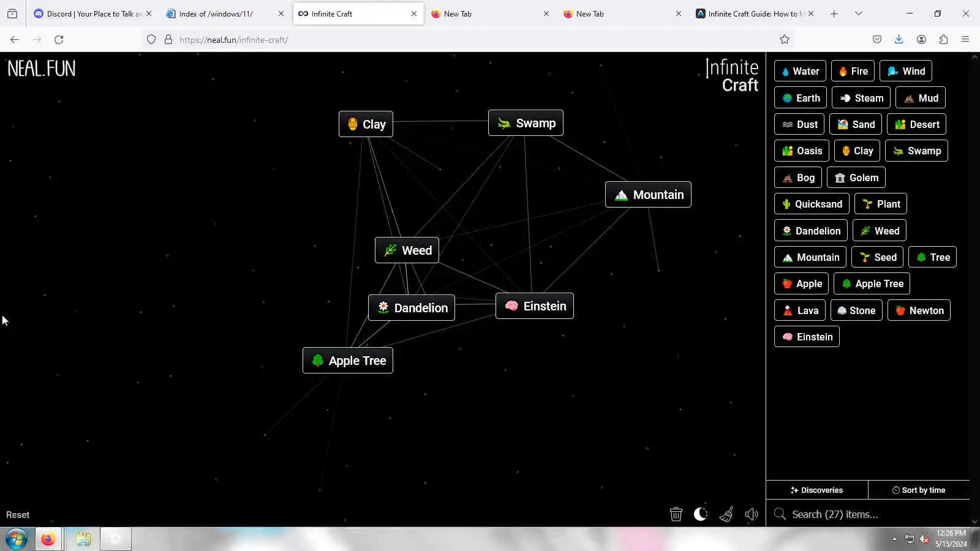Bookmark this page with star icon
This screenshot has width=980, height=551.
(x=784, y=40)
